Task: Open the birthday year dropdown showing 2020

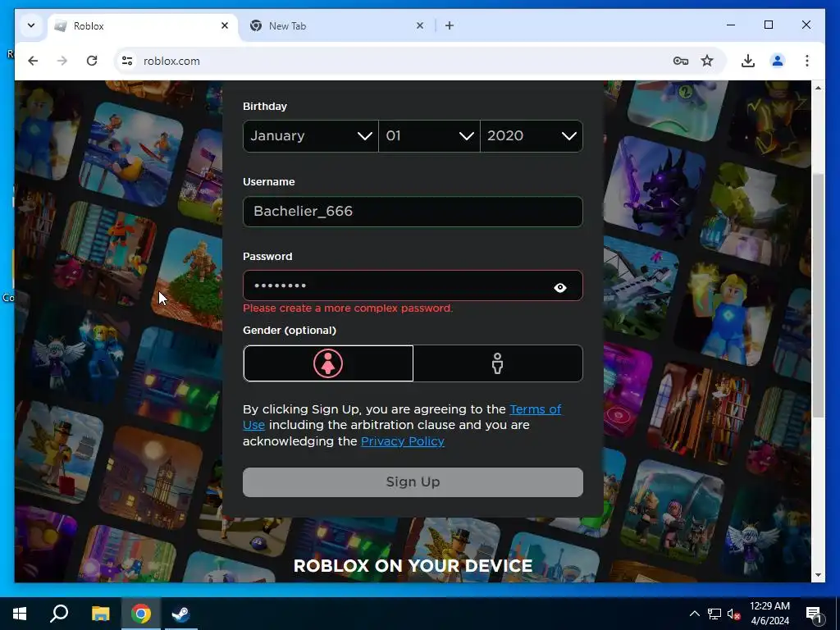Action: (x=532, y=136)
